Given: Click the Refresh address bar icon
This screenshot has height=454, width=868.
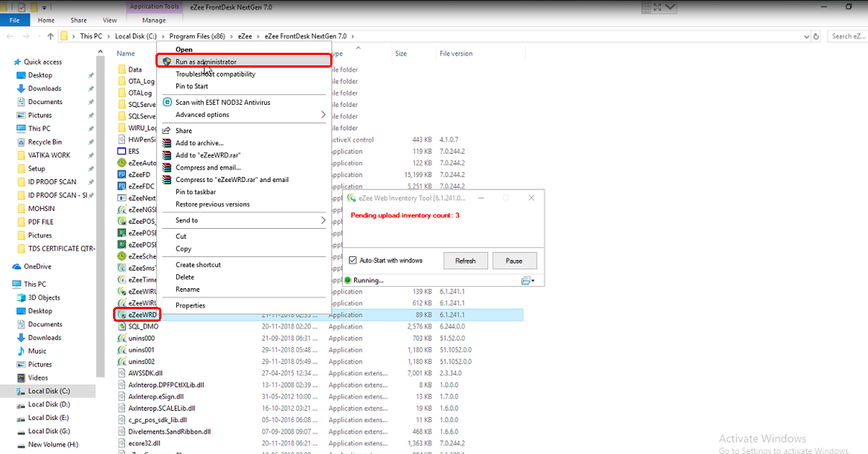Looking at the screenshot, I should point(816,36).
